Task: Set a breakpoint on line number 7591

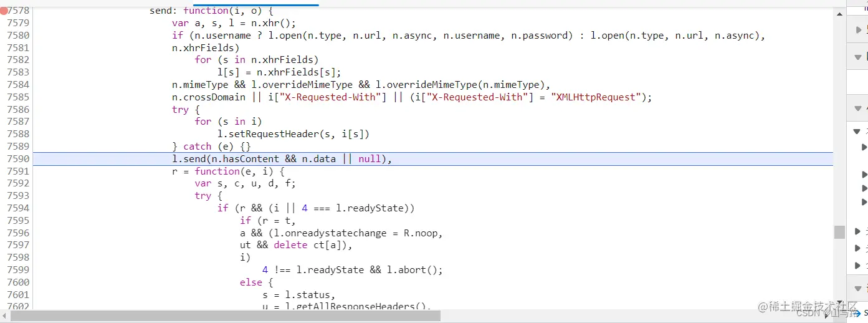Action: [18, 171]
